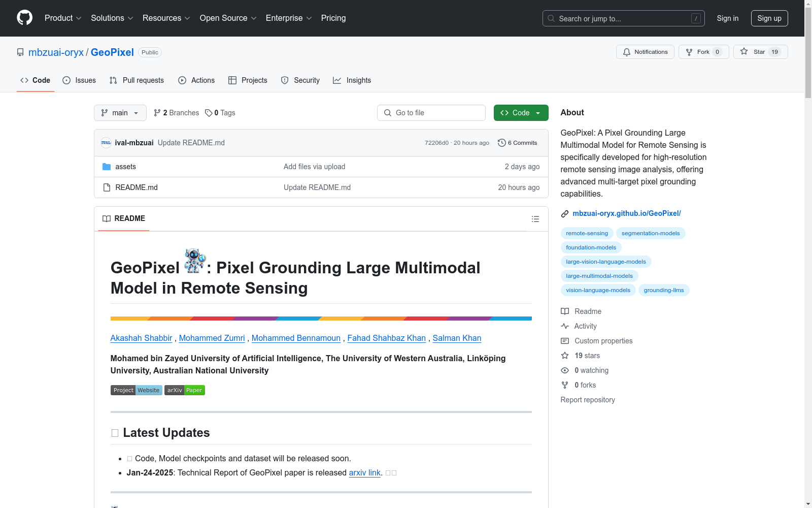View 2 Branches link
The width and height of the screenshot is (812, 508).
click(177, 113)
